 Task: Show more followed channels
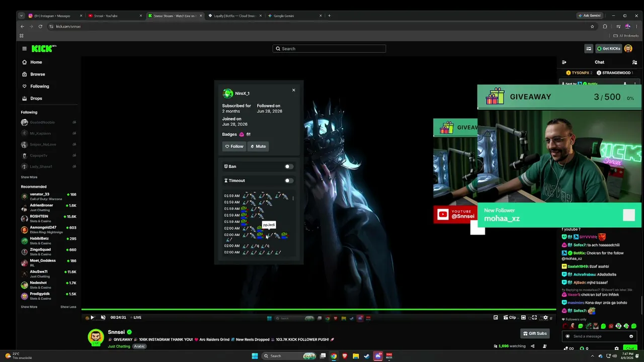[29, 177]
